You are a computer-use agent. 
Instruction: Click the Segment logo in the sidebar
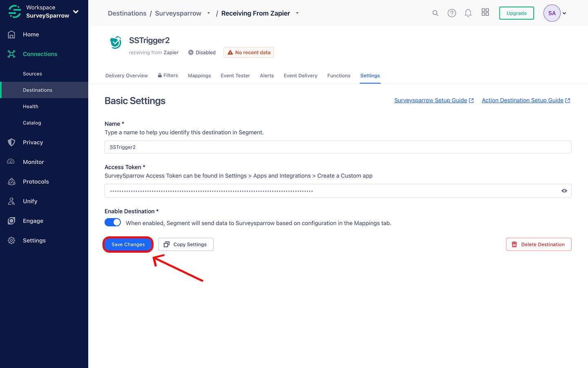tap(15, 11)
